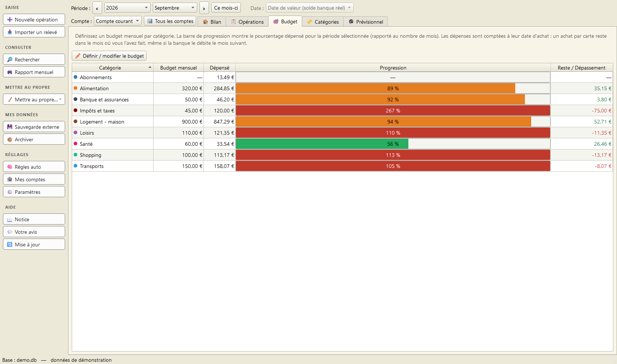Viewport: 617px width, 364px height.
Task: Go to the Prévisionnel tab
Action: 366,22
